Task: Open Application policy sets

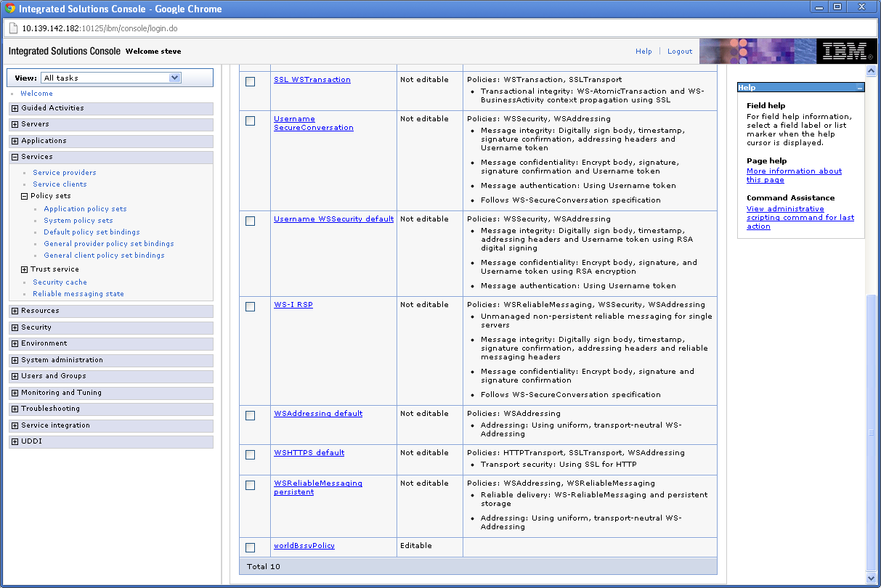Action: coord(85,209)
